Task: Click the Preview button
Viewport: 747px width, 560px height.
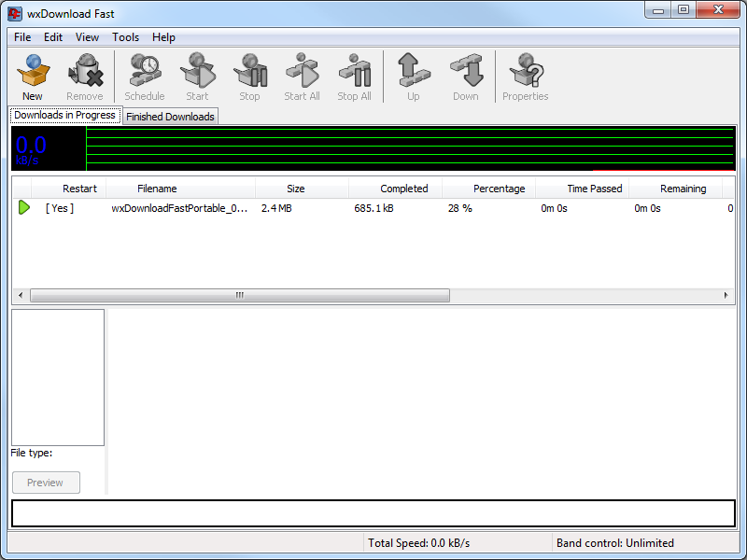Action: 46,483
